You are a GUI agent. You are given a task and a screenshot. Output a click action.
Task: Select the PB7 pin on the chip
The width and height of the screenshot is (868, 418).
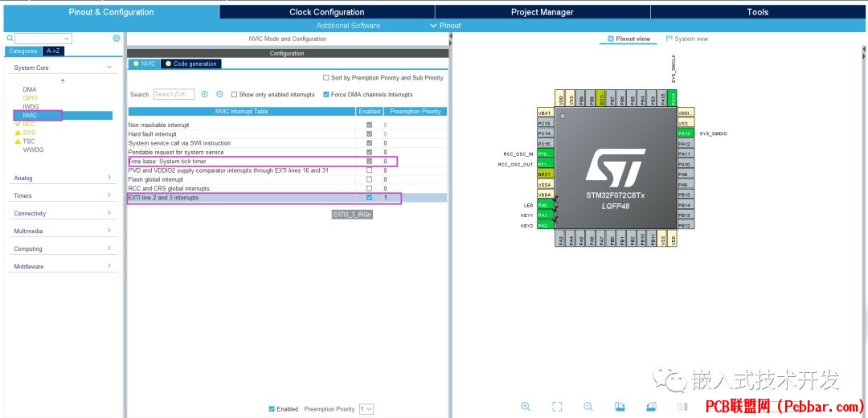point(612,98)
